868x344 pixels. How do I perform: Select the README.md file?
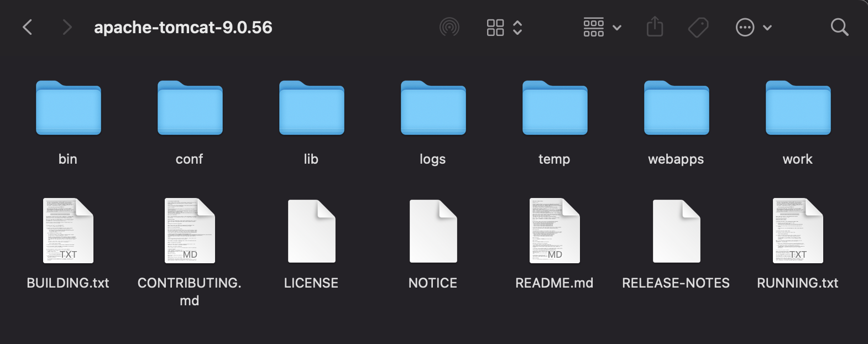pyautogui.click(x=555, y=231)
